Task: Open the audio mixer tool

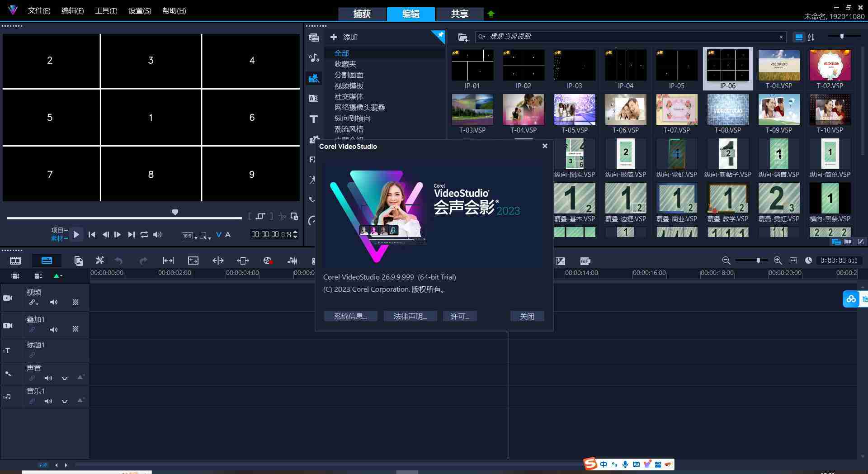Action: click(292, 261)
